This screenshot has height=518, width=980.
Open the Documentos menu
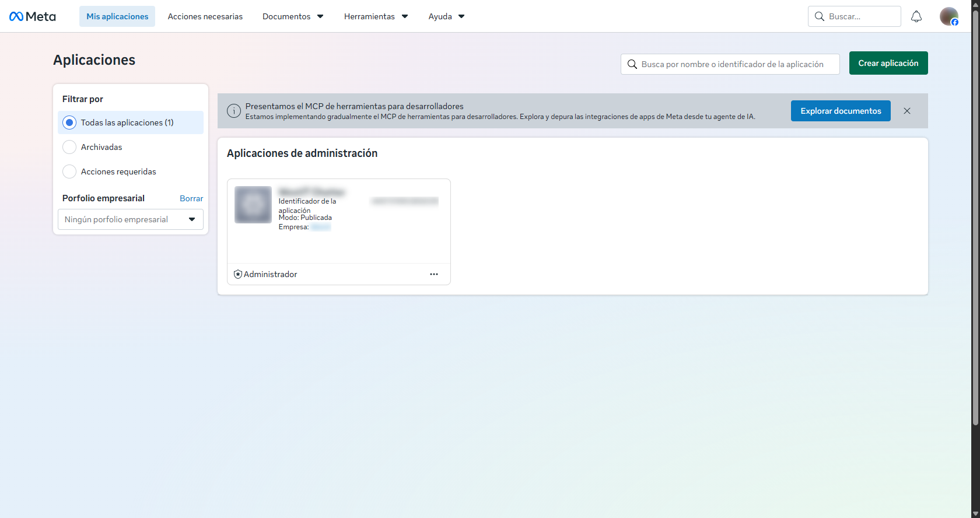(293, 16)
